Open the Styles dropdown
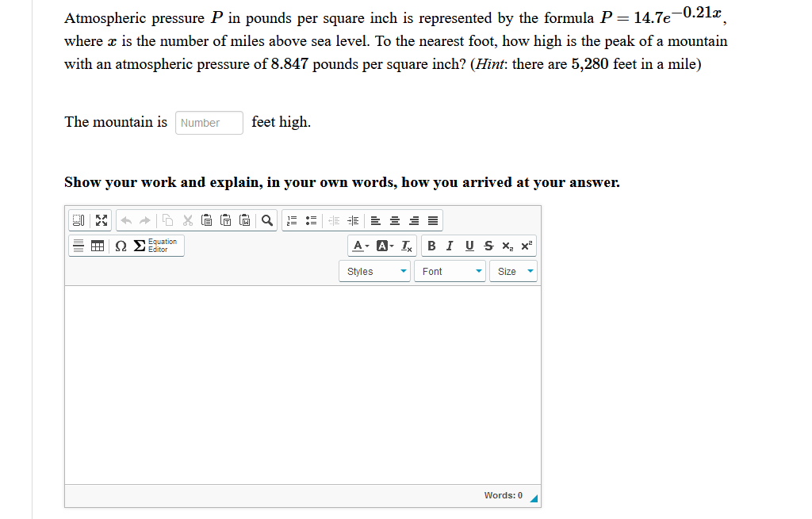The width and height of the screenshot is (812, 519). [x=374, y=271]
